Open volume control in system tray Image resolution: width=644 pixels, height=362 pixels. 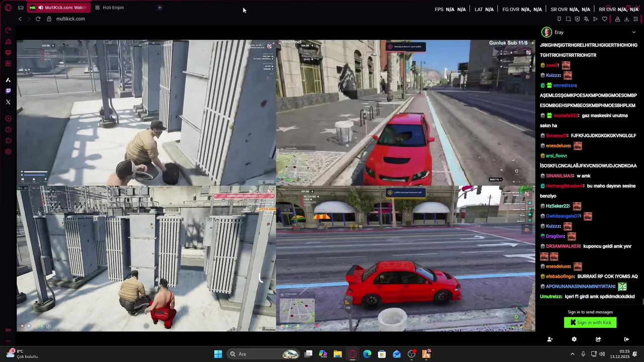602,354
